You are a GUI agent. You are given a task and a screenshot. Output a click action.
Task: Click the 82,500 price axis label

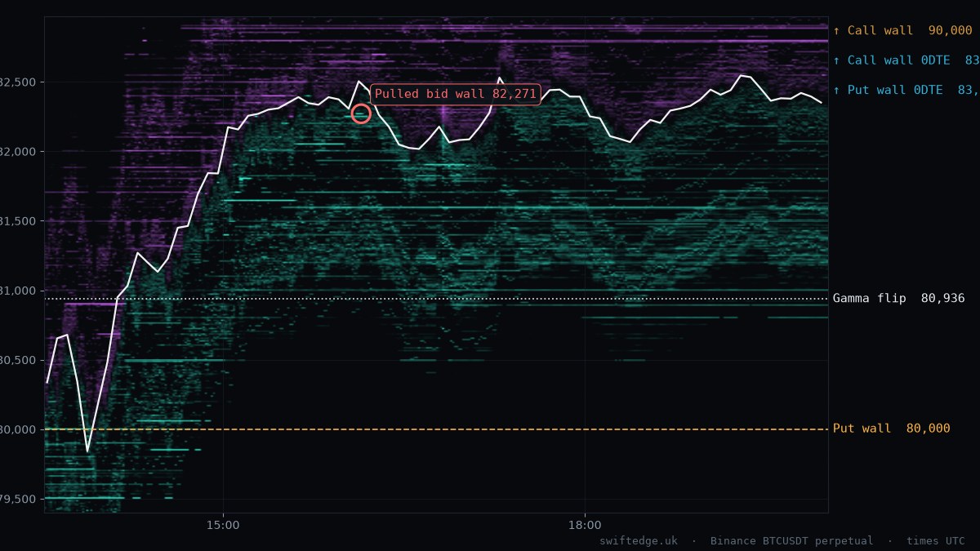click(x=17, y=82)
